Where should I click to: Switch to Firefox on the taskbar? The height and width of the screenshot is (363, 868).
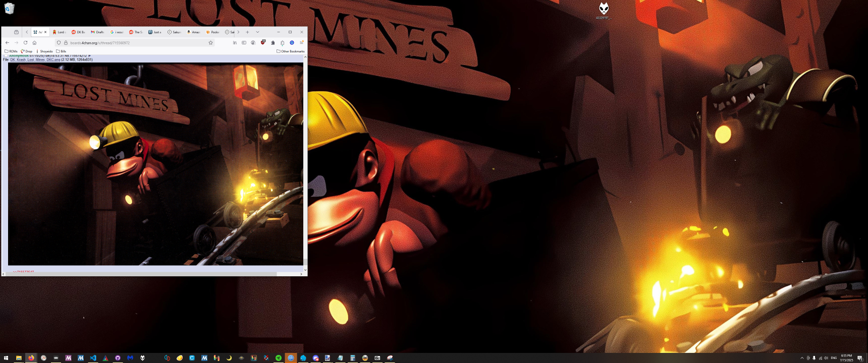point(31,358)
